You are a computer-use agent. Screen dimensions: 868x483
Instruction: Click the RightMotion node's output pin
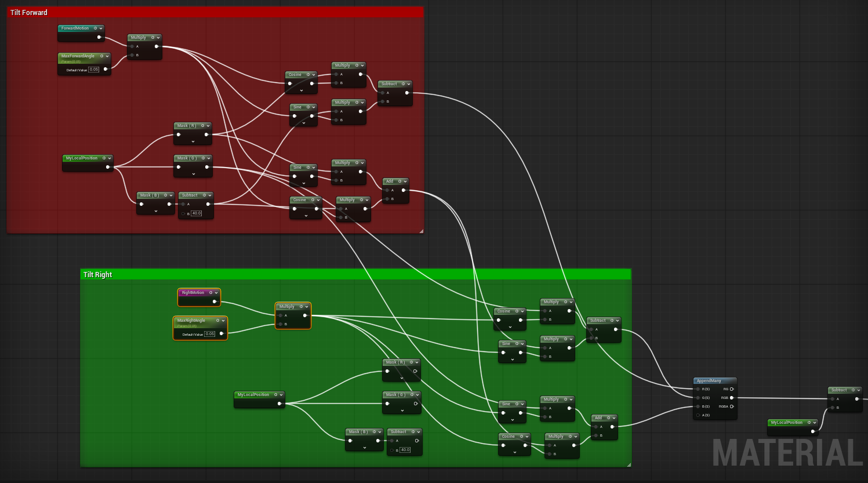point(215,302)
